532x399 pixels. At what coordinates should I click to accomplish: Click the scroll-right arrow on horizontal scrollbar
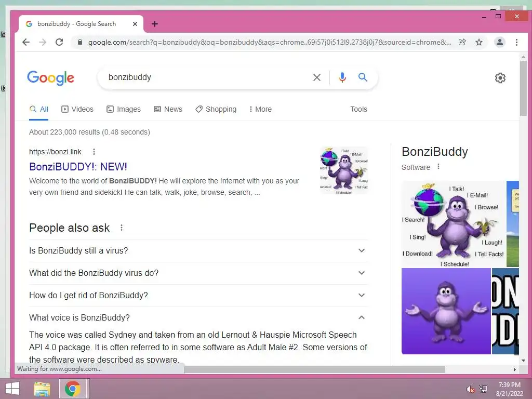(515, 369)
